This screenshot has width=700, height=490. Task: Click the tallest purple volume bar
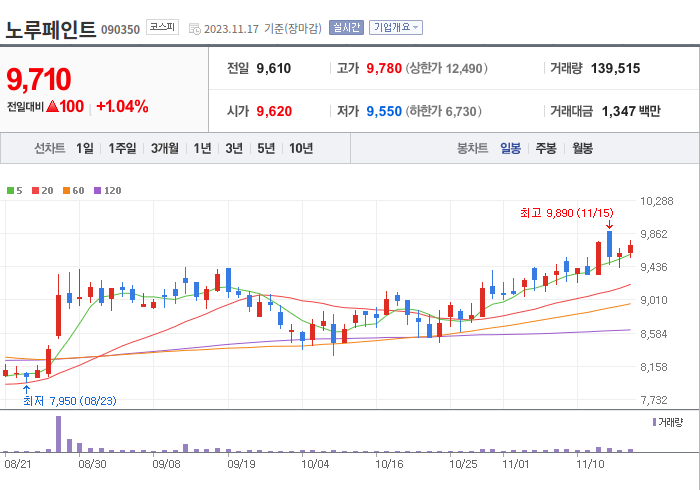pyautogui.click(x=58, y=434)
